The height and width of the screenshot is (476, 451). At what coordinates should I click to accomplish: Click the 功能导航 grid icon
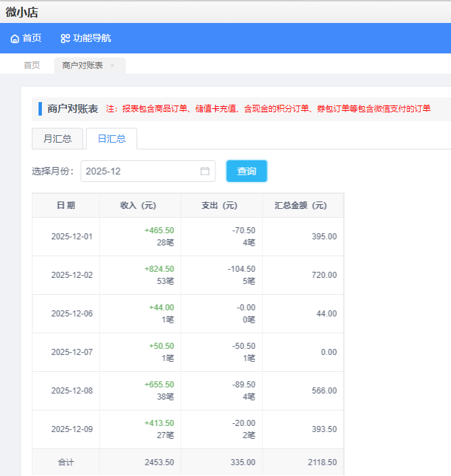click(x=65, y=39)
